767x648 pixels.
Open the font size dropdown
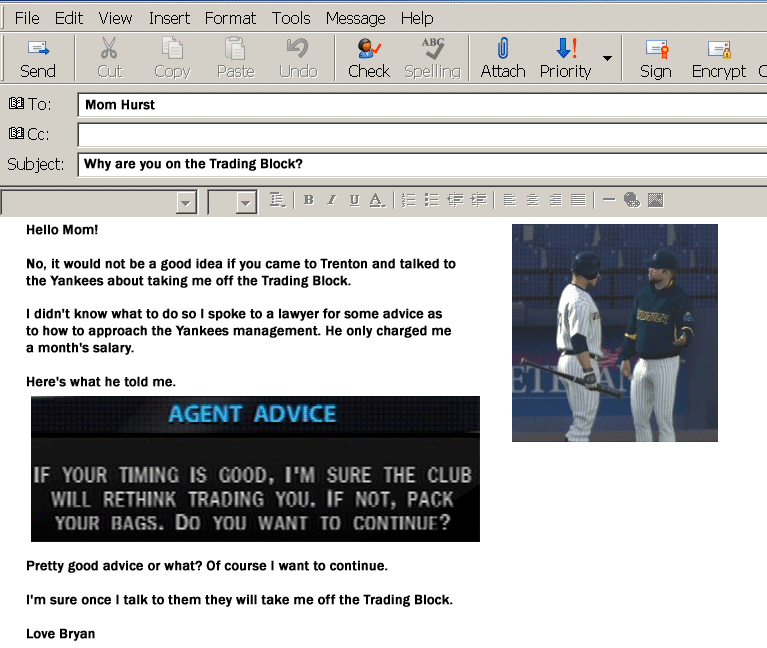pyautogui.click(x=246, y=202)
